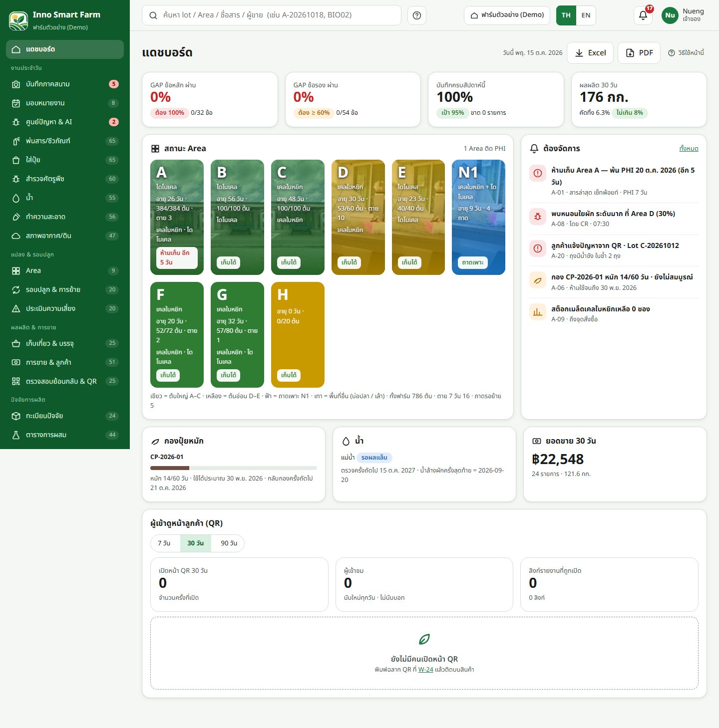
Task: Open the N1 nursery tray area card
Action: click(478, 217)
